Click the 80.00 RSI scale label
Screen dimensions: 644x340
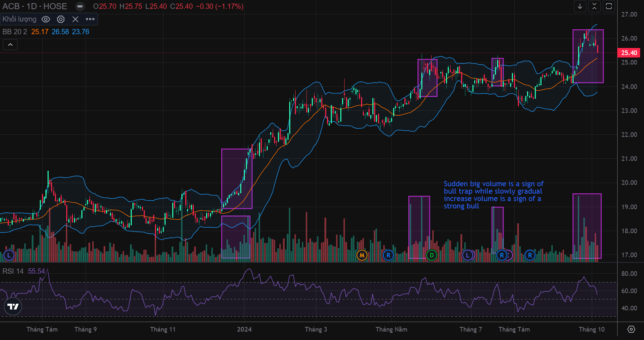pos(629,274)
